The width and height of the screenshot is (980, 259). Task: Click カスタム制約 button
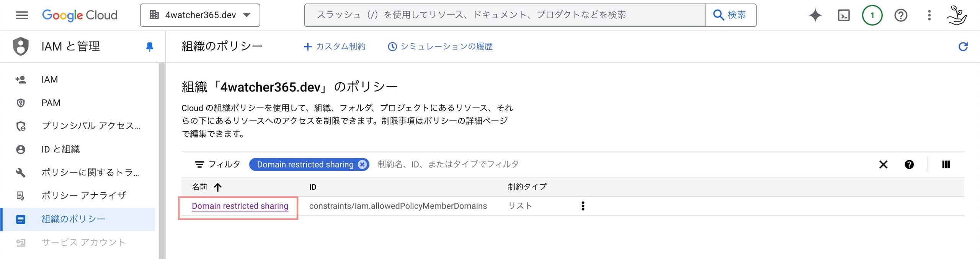pos(334,47)
